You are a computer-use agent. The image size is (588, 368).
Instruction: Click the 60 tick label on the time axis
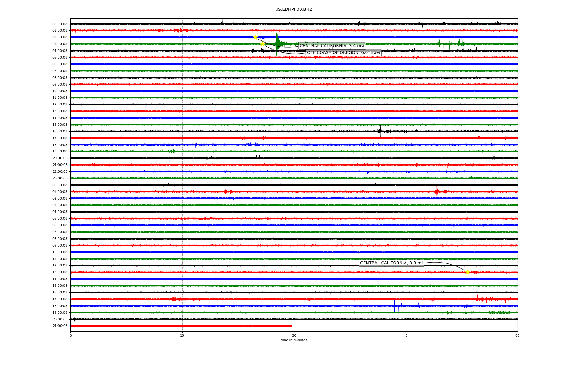point(517,335)
